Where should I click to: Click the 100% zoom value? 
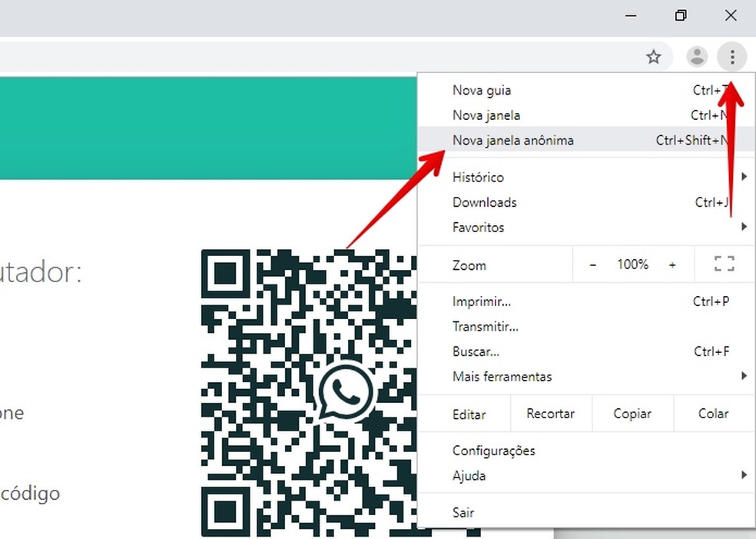pos(632,265)
